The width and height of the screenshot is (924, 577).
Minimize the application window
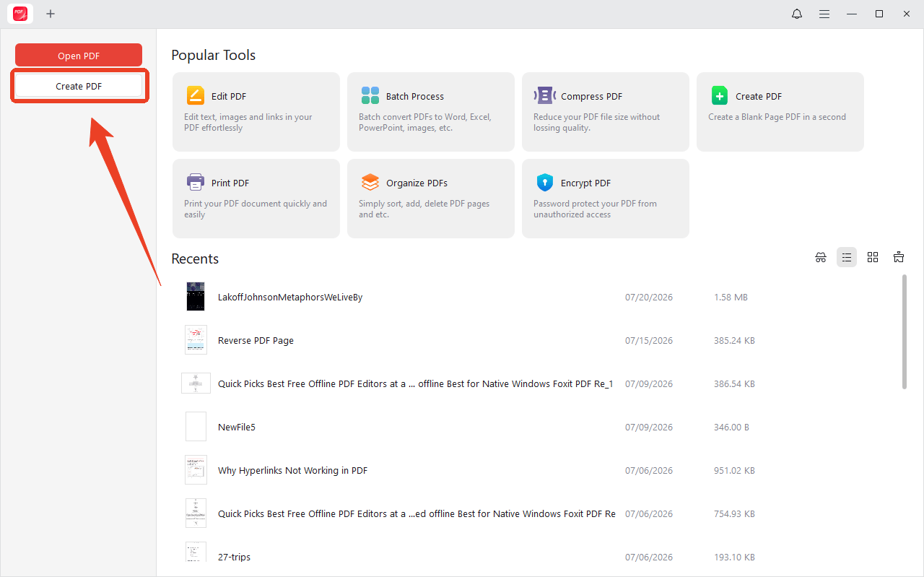pyautogui.click(x=853, y=14)
